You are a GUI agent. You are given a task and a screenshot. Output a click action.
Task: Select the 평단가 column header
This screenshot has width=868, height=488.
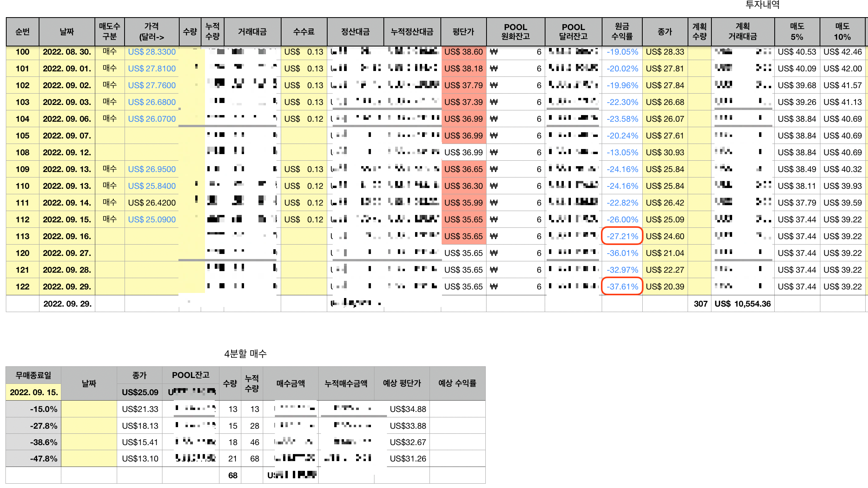(x=463, y=32)
